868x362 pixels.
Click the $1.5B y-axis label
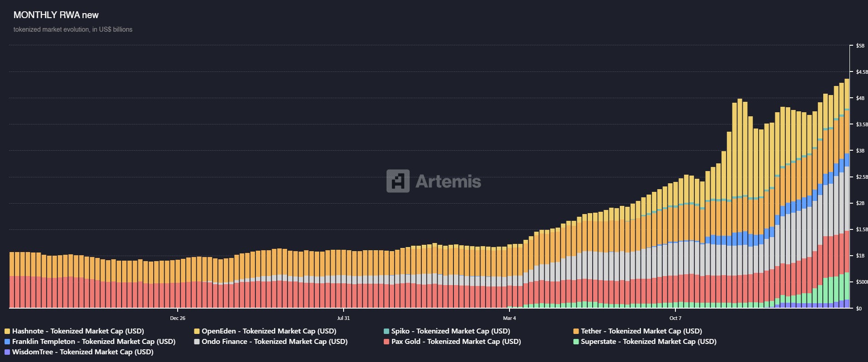click(862, 229)
